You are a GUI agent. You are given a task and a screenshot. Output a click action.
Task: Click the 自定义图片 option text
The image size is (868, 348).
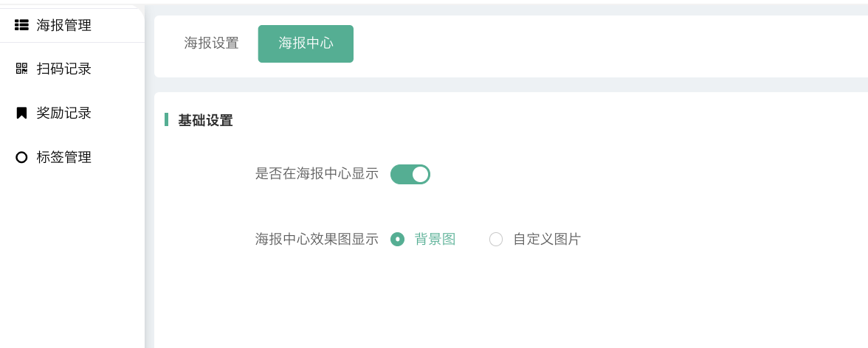click(547, 239)
